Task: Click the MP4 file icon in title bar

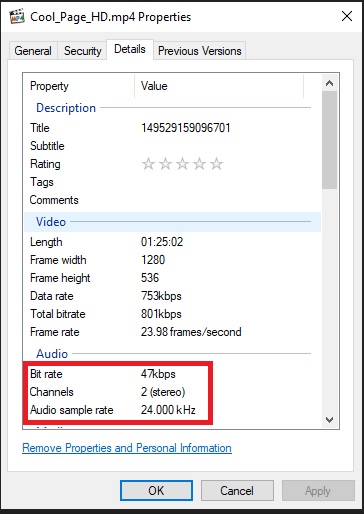Action: pyautogui.click(x=17, y=17)
